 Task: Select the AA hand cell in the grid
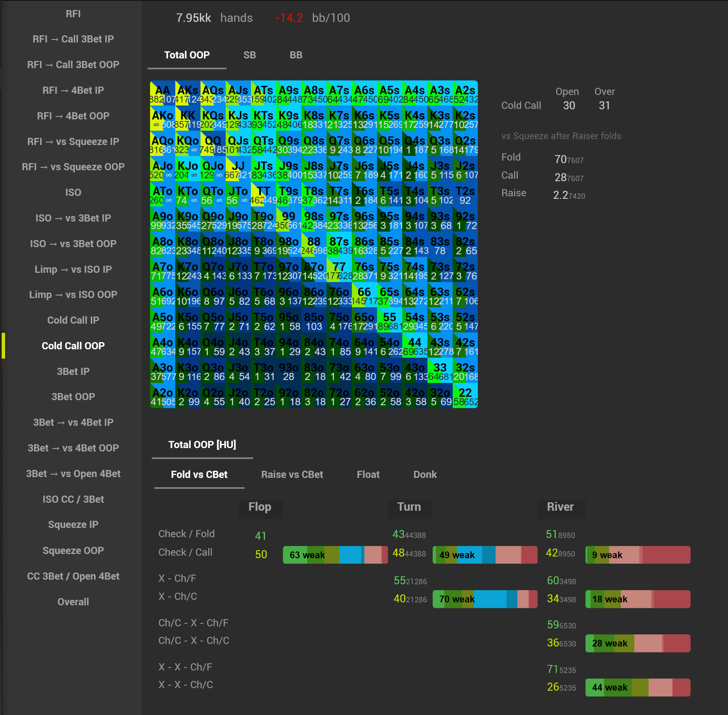point(163,93)
